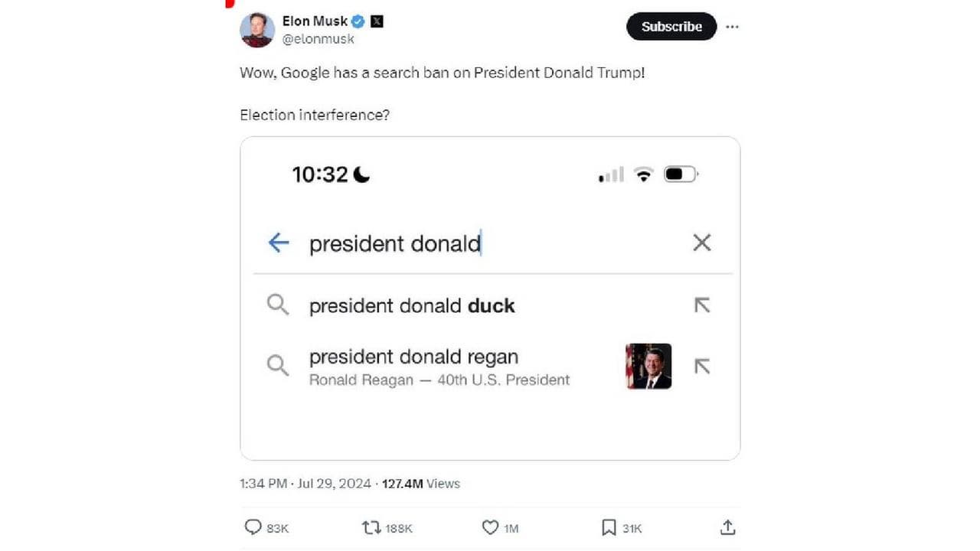This screenshot has width=980, height=551.
Task: Click the battery indicator icon
Action: pyautogui.click(x=679, y=174)
